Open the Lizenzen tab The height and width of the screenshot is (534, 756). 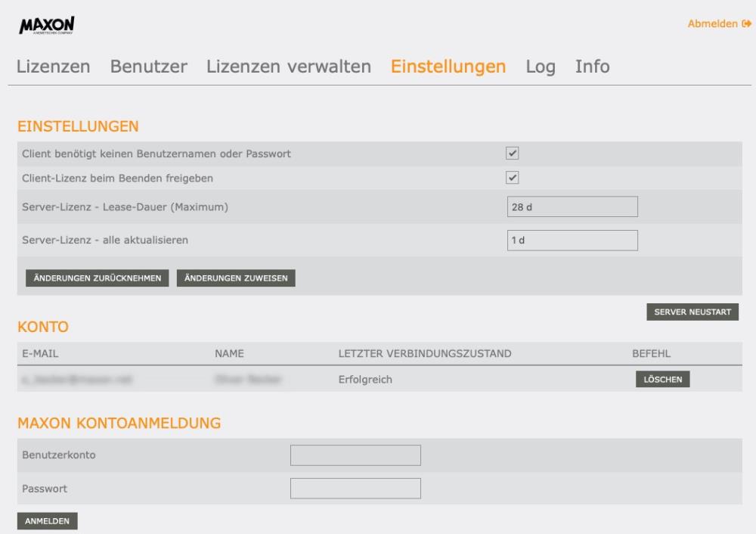[53, 67]
